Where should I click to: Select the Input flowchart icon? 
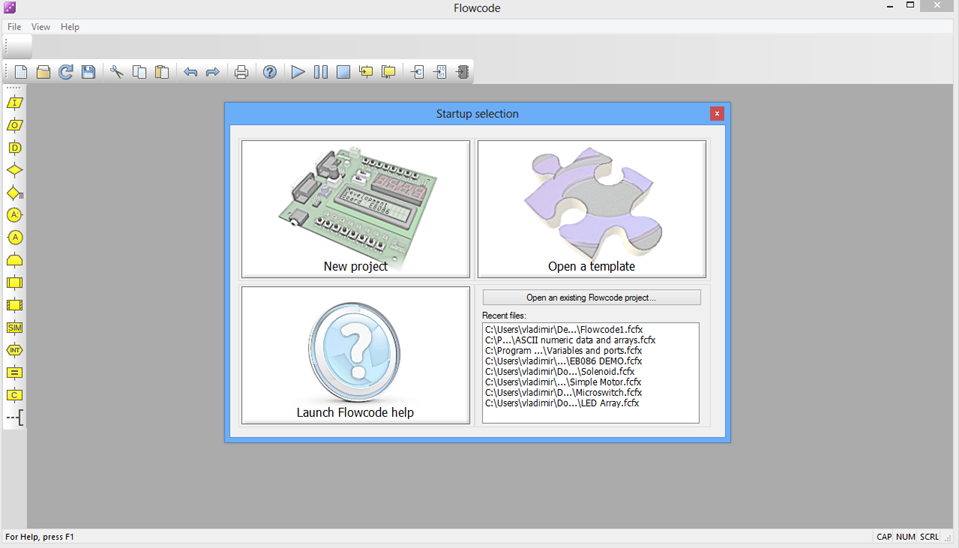click(x=15, y=103)
